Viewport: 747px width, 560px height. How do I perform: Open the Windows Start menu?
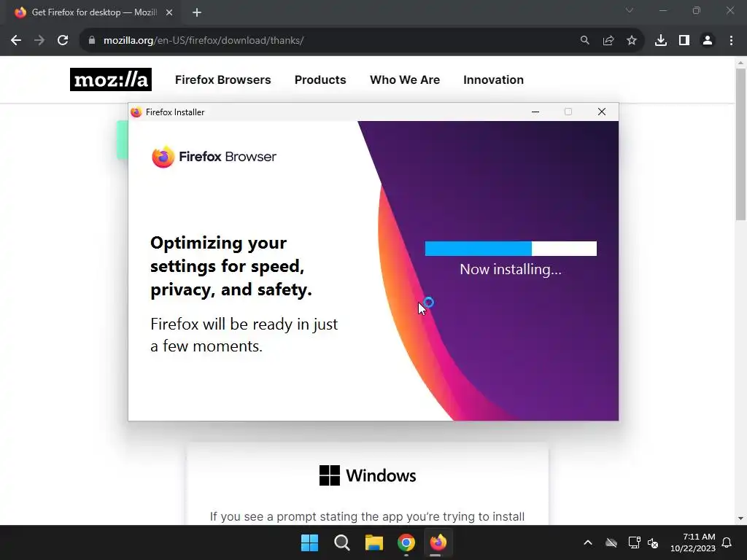pyautogui.click(x=309, y=542)
